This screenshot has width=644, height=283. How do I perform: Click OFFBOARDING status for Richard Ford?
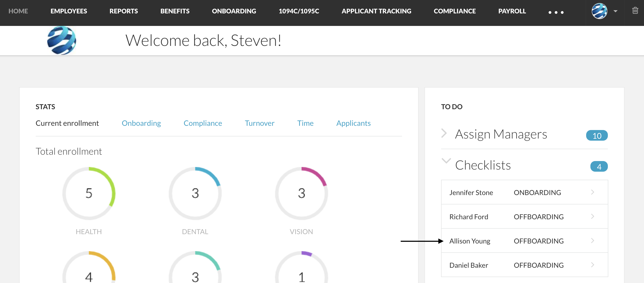(x=539, y=217)
